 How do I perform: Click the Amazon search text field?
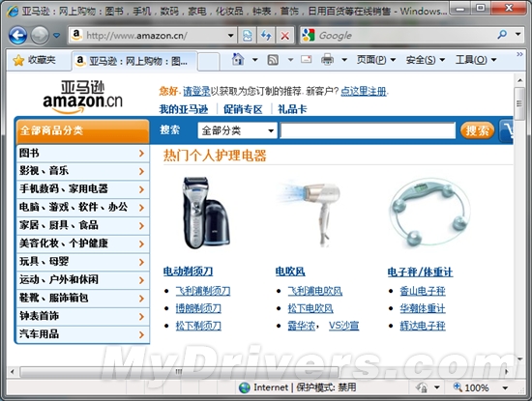368,130
